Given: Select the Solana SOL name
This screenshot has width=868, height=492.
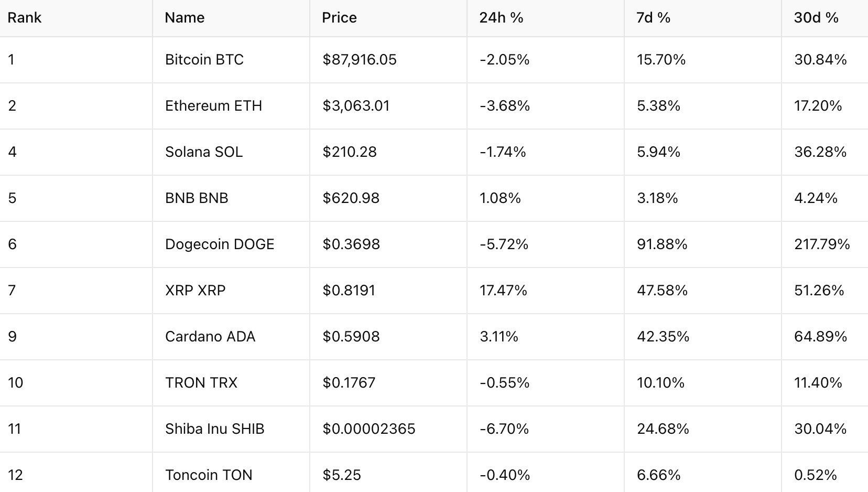Looking at the screenshot, I should pyautogui.click(x=204, y=152).
